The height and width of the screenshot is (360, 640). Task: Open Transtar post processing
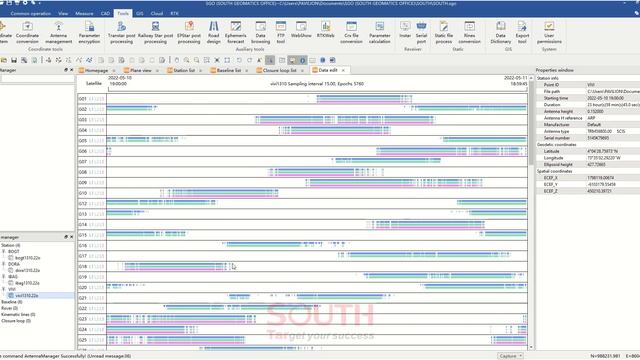(121, 32)
